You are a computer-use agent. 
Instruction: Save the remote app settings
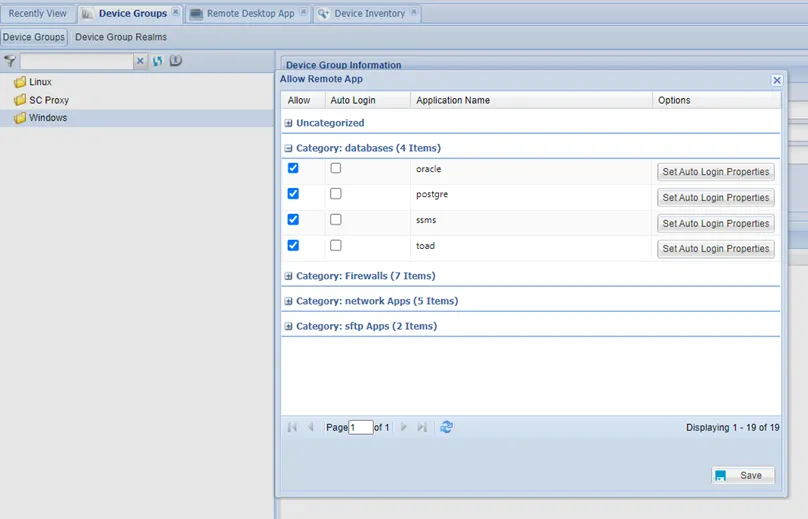[743, 475]
